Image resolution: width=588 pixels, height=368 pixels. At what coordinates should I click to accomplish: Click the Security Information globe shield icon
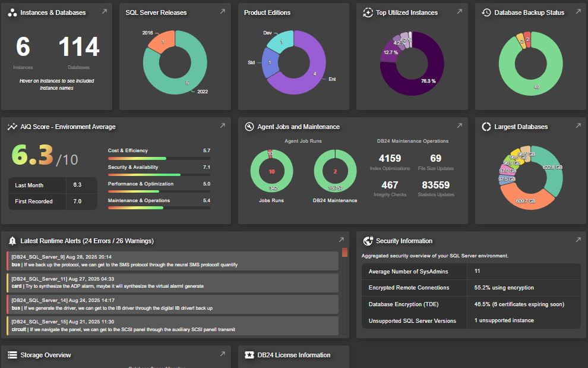pos(368,241)
